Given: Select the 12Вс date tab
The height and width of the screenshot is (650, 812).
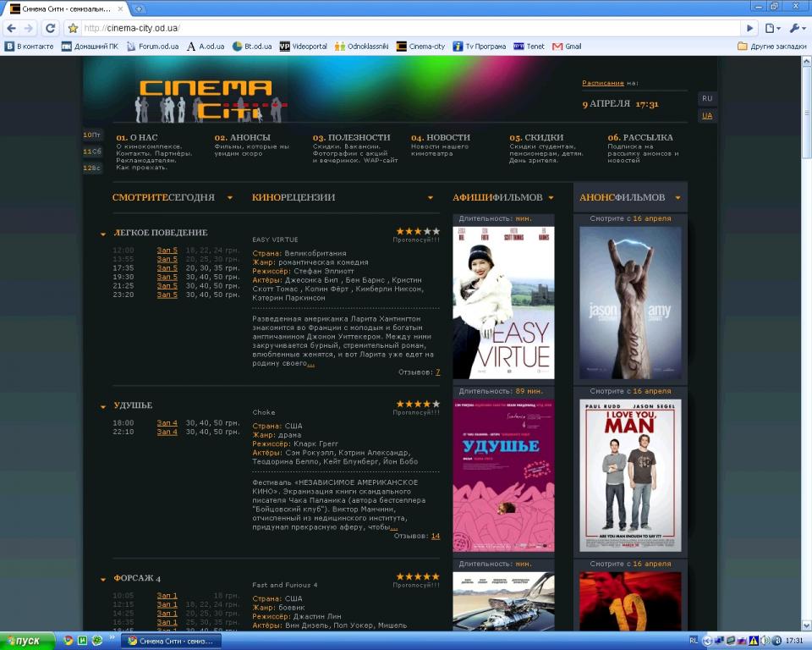Looking at the screenshot, I should [x=93, y=168].
